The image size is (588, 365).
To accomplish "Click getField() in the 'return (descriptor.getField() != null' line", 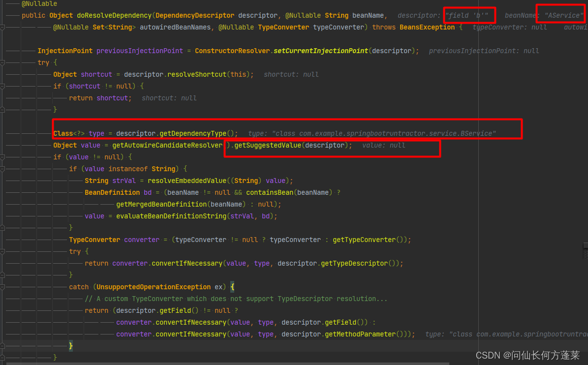I will click(179, 311).
